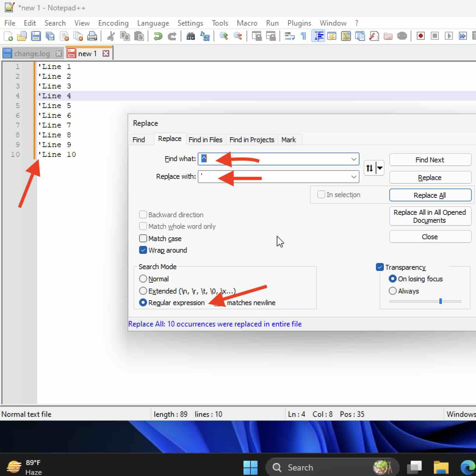Click the Cut toolbar icon

(x=110, y=36)
